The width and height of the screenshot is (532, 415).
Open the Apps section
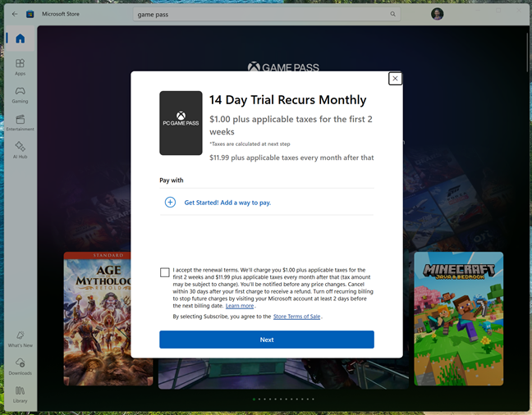click(20, 66)
